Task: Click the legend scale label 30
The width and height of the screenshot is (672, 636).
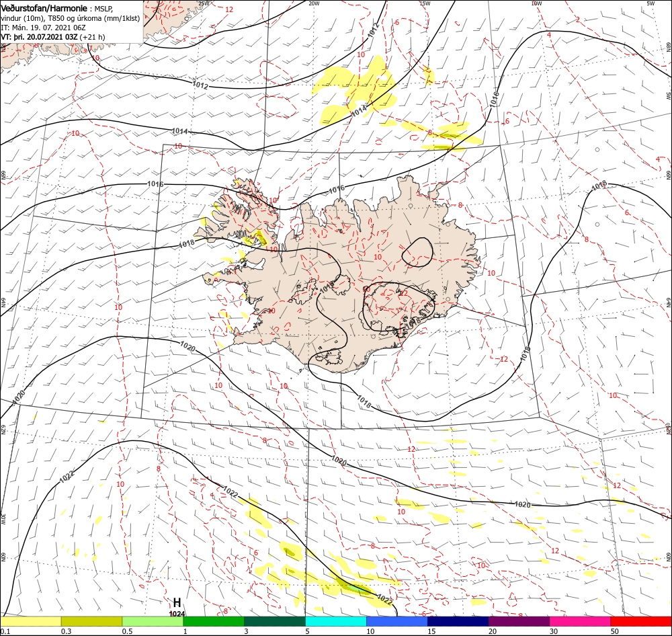Action: coord(554,631)
